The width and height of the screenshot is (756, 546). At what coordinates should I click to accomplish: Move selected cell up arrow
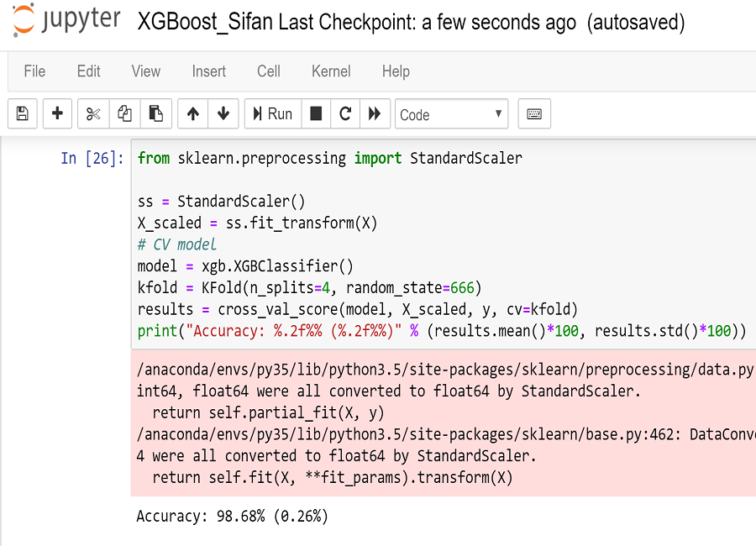click(x=193, y=114)
